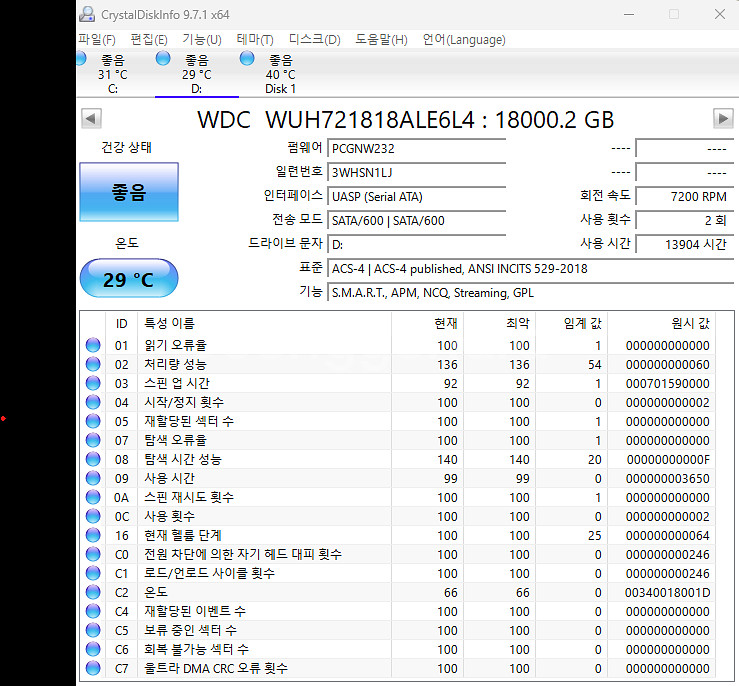The height and width of the screenshot is (686, 739).
Task: Click status icon for ID 0C 사용 횟수
Action: [x=93, y=516]
